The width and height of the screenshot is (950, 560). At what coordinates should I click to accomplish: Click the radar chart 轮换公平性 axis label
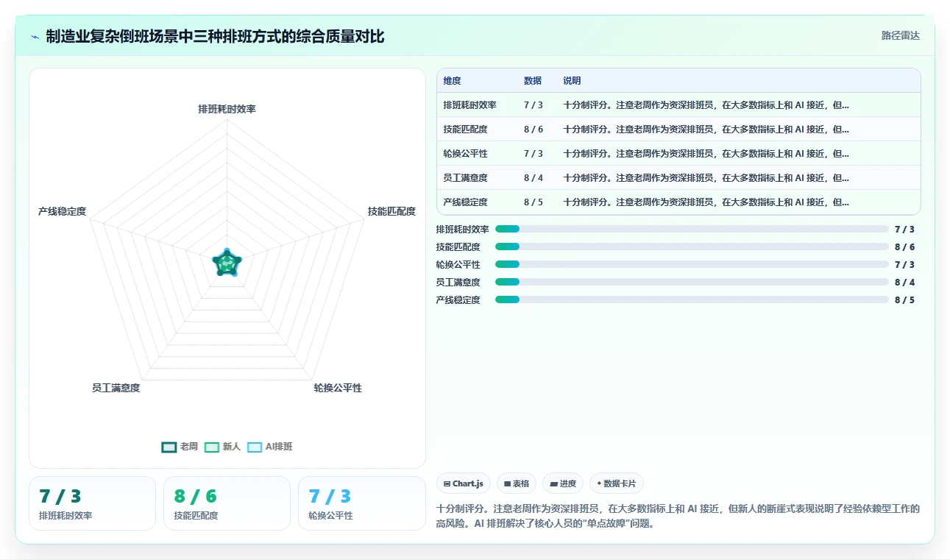[338, 388]
